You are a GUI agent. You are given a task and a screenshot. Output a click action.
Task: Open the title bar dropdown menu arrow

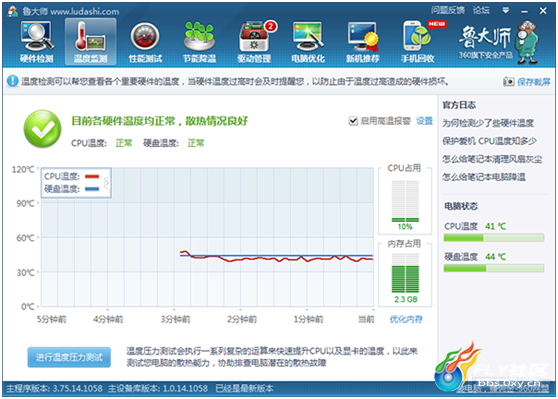505,11
